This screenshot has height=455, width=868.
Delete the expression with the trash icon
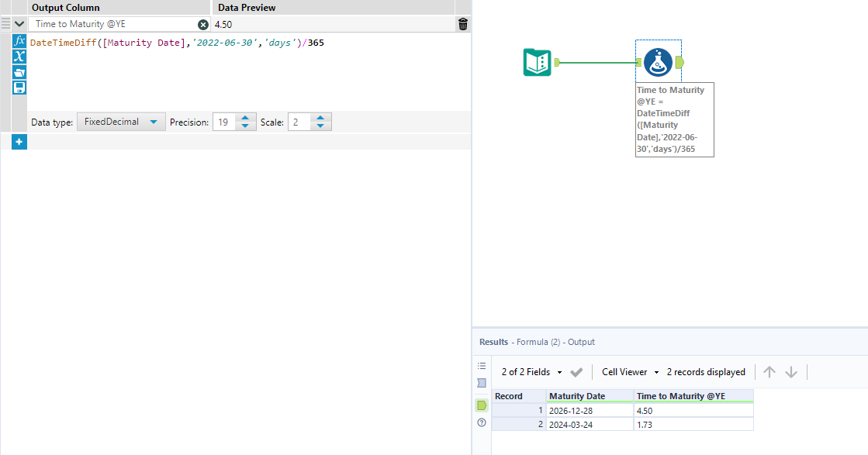pyautogui.click(x=462, y=24)
